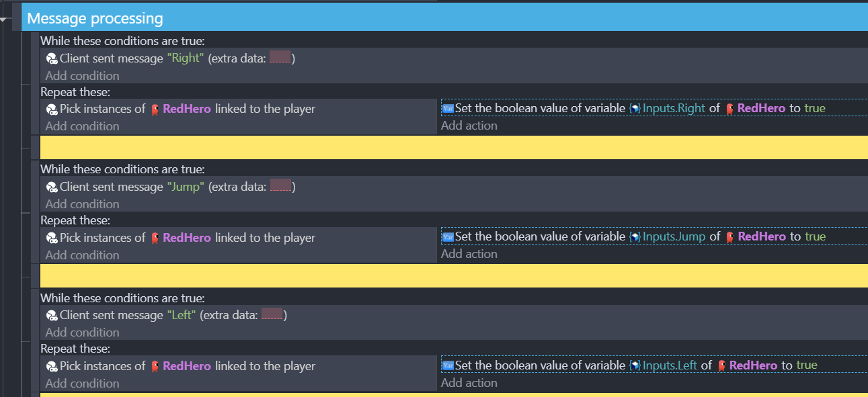Click the "Jump" message name parameter
868x397 pixels.
[185, 187]
